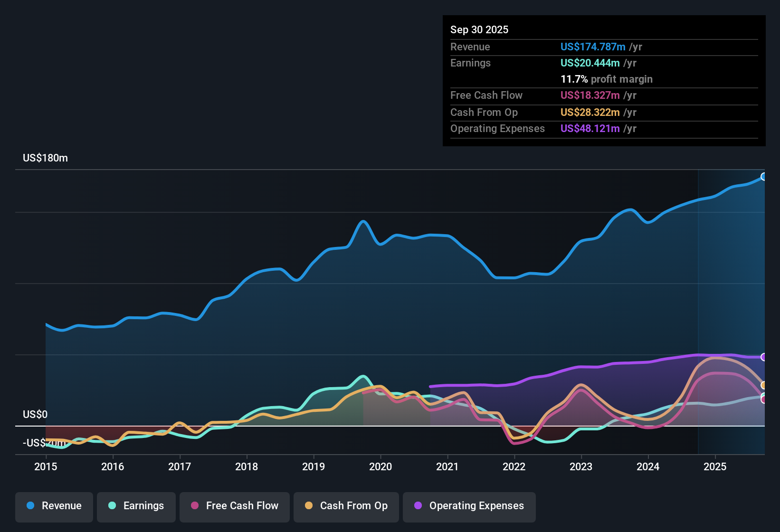This screenshot has height=532, width=780.
Task: Click the shaded forecast region after 2024
Action: click(732, 285)
